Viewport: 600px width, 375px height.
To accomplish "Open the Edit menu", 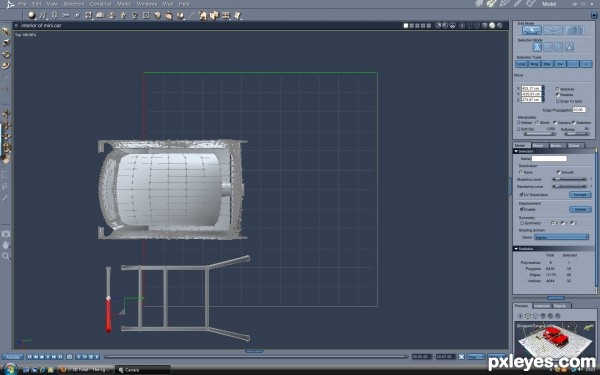I will pos(36,4).
